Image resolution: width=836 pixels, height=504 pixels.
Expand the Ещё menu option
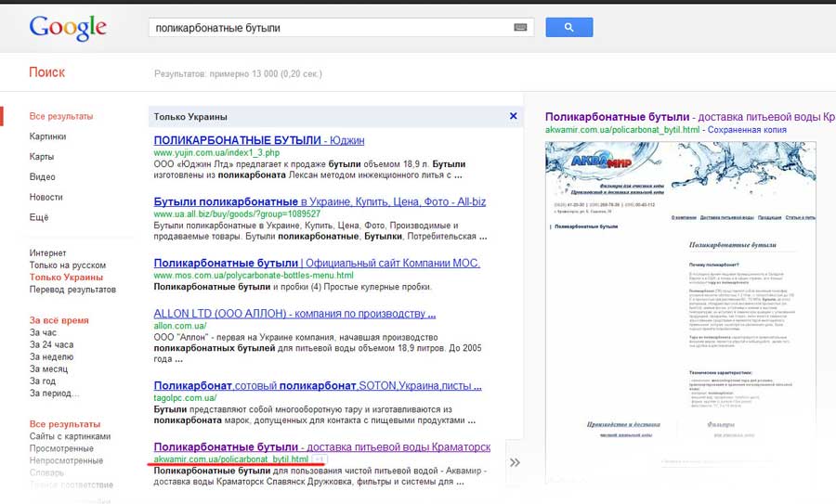39,217
